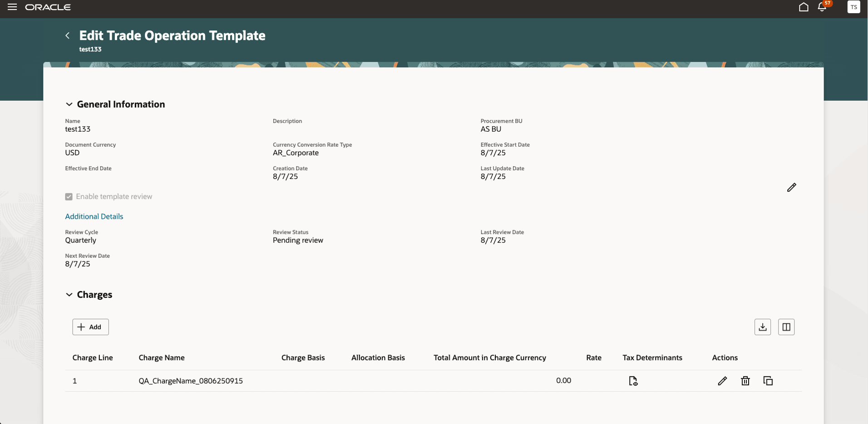Click the Charge Name column header
Image resolution: width=868 pixels, height=424 pixels.
point(162,358)
